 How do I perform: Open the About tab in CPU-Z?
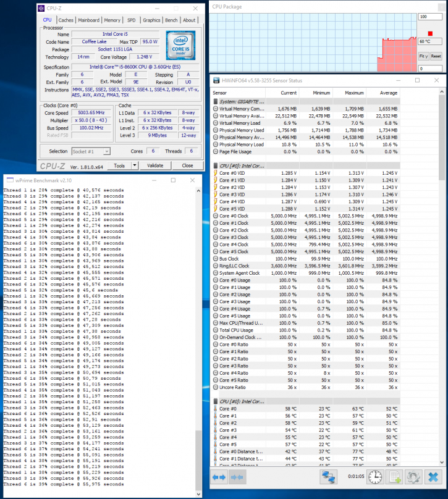coord(189,20)
